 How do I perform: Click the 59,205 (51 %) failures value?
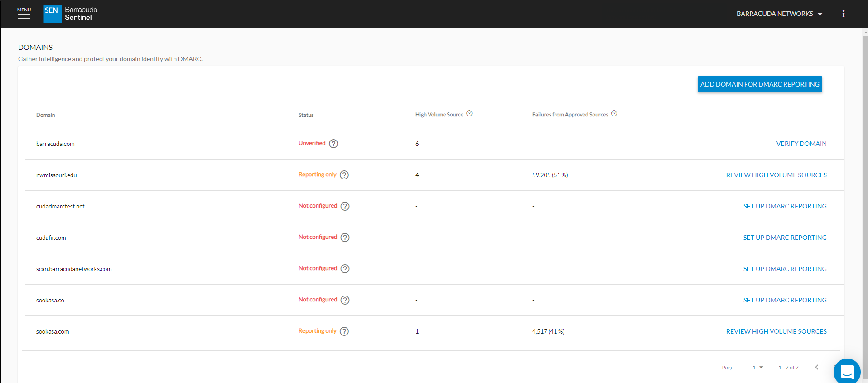click(550, 175)
